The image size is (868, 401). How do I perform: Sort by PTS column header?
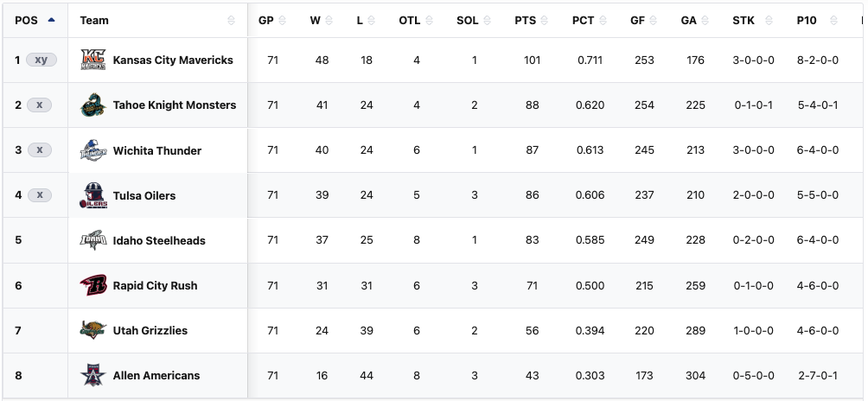click(x=525, y=20)
